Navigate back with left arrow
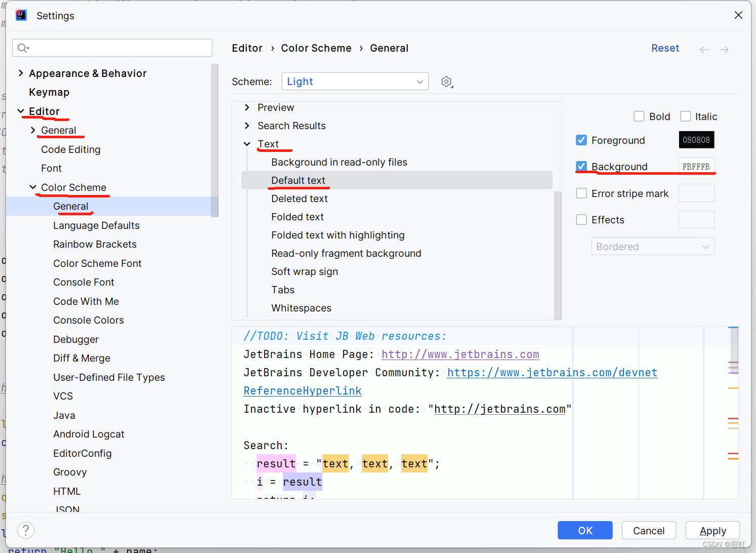 coord(704,49)
